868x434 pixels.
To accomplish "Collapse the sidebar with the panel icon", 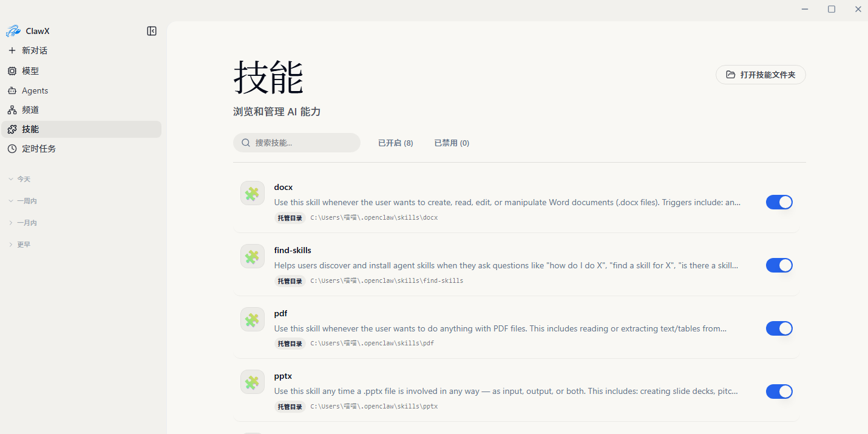I will pyautogui.click(x=152, y=31).
